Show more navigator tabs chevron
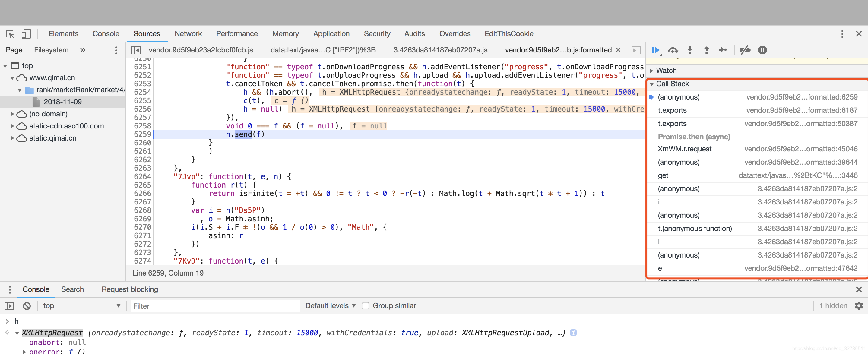The height and width of the screenshot is (354, 868). [83, 50]
